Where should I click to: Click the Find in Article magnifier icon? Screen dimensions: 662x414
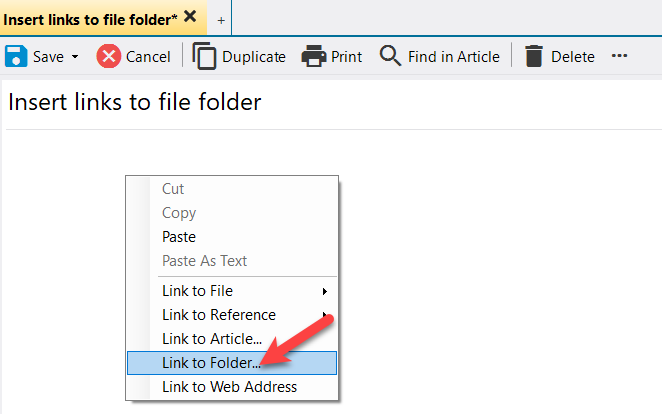(390, 56)
